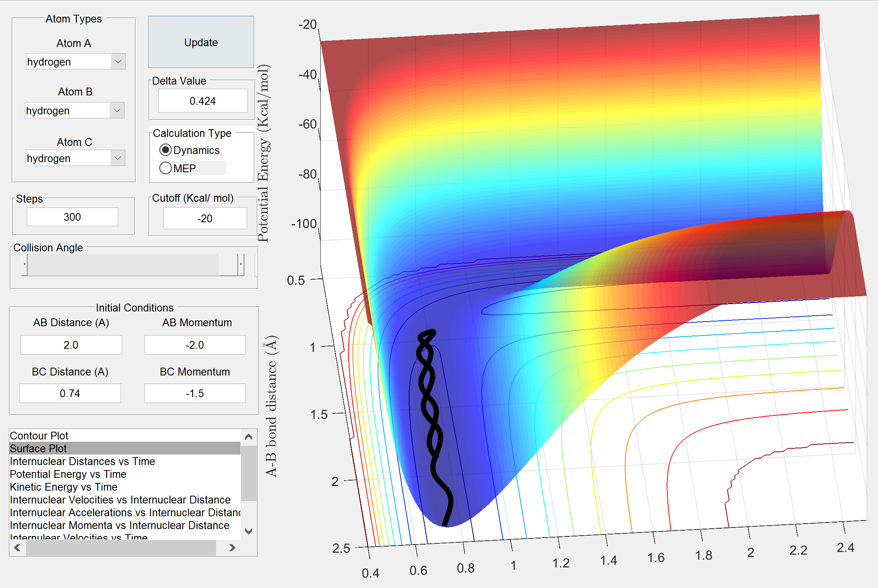Select Potential Energy vs Time entry

68,474
